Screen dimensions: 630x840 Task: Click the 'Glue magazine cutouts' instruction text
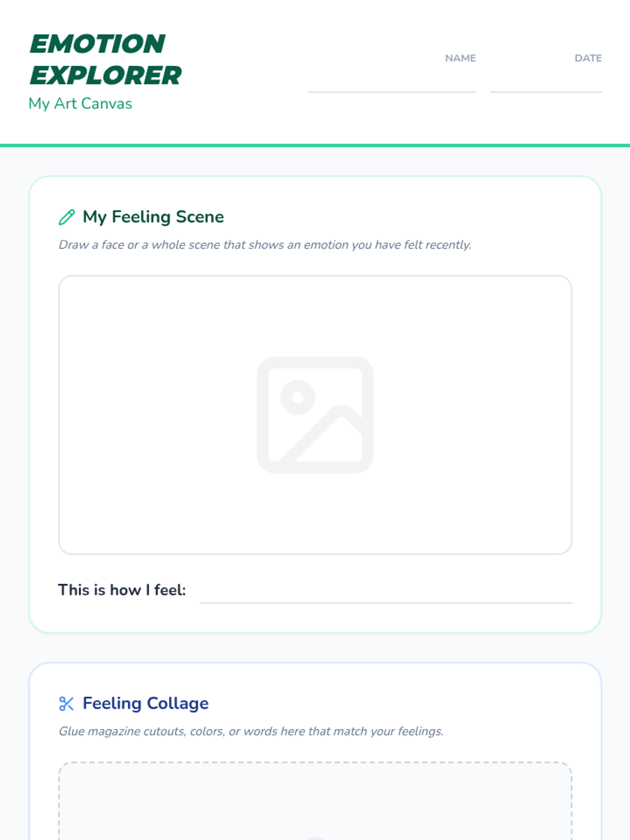pos(251,731)
